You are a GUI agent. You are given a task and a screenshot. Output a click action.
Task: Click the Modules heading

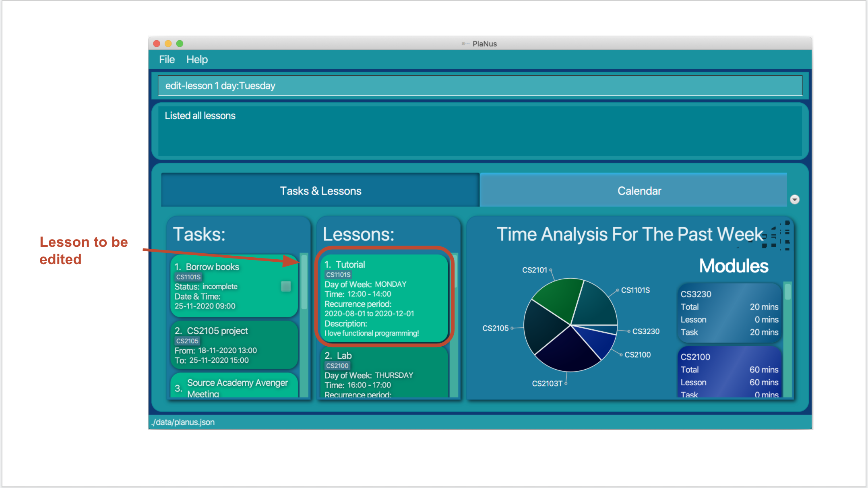tap(734, 266)
